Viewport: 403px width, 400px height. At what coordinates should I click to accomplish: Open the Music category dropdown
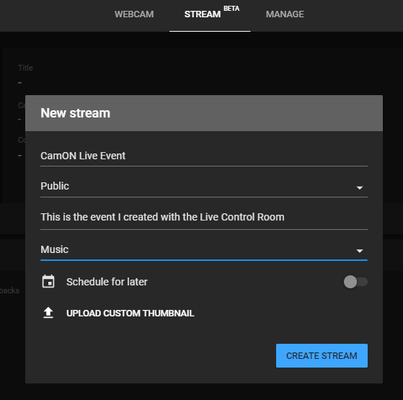point(204,250)
